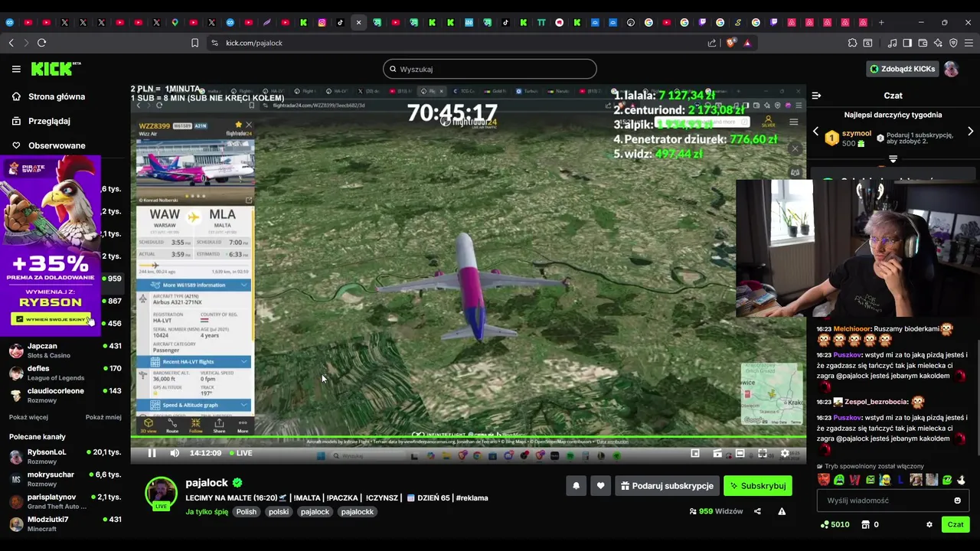This screenshot has width=980, height=551.
Task: Open the chat shop icon
Action: coord(865,525)
